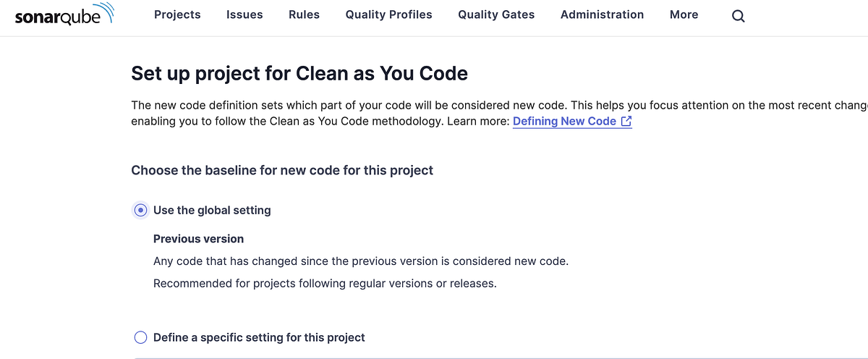Go to the Projects page
Image resolution: width=868 pixels, height=359 pixels.
tap(177, 14)
